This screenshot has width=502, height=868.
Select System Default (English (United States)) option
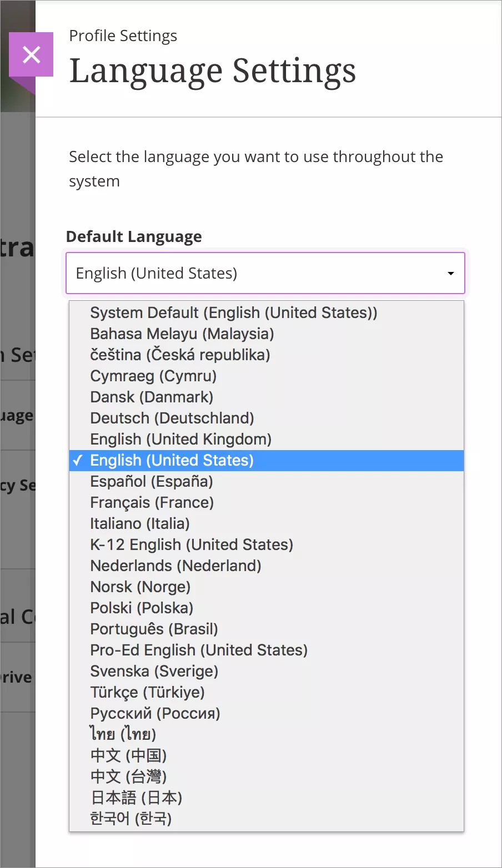point(233,313)
